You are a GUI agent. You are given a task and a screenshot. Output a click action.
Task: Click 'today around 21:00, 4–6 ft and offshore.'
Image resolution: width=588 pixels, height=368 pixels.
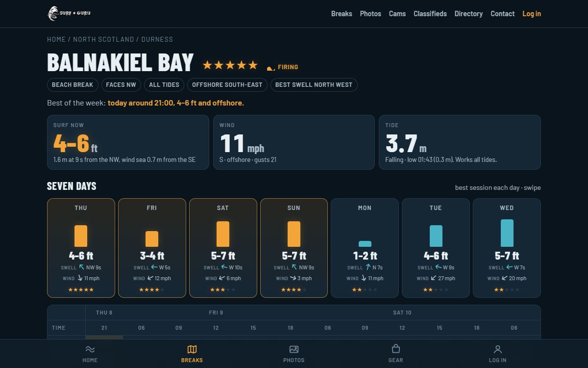coord(176,103)
